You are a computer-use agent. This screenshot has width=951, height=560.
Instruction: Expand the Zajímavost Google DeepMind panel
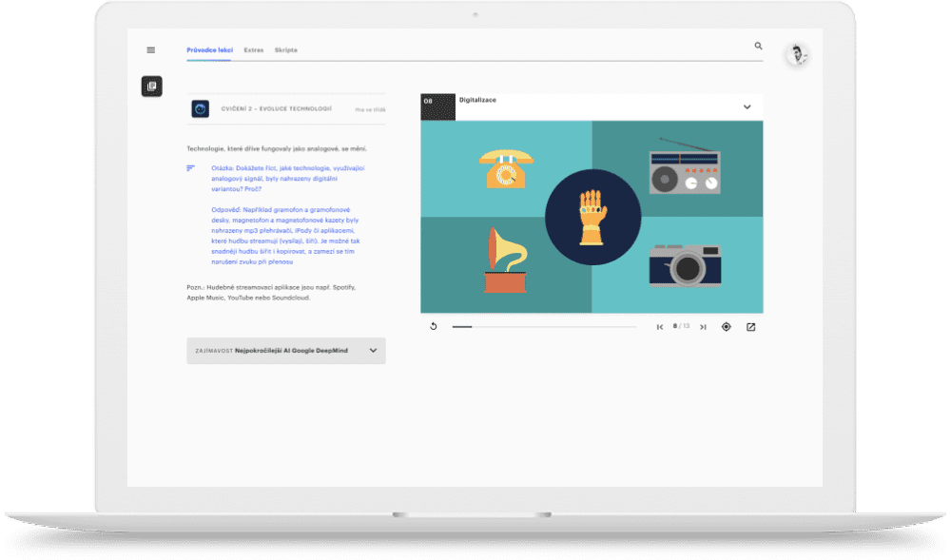(373, 351)
